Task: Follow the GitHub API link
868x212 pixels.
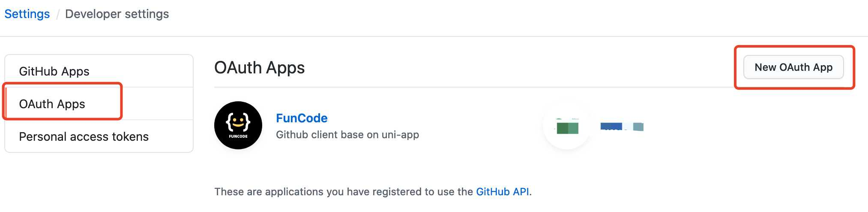Action: tap(503, 191)
